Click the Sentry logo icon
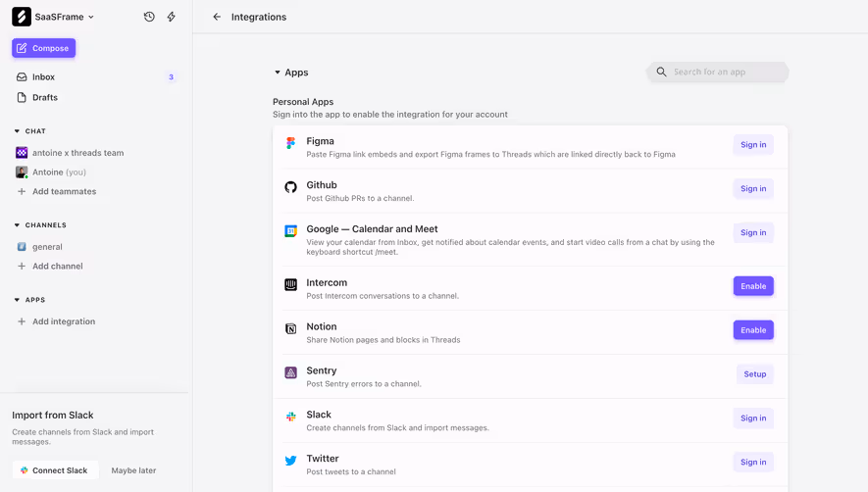 (x=290, y=372)
